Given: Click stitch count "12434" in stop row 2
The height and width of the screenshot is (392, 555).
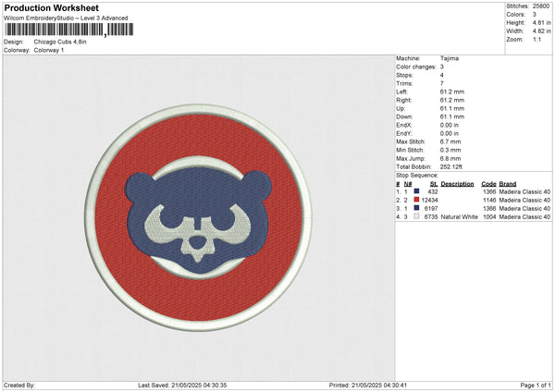Looking at the screenshot, I should point(430,201).
